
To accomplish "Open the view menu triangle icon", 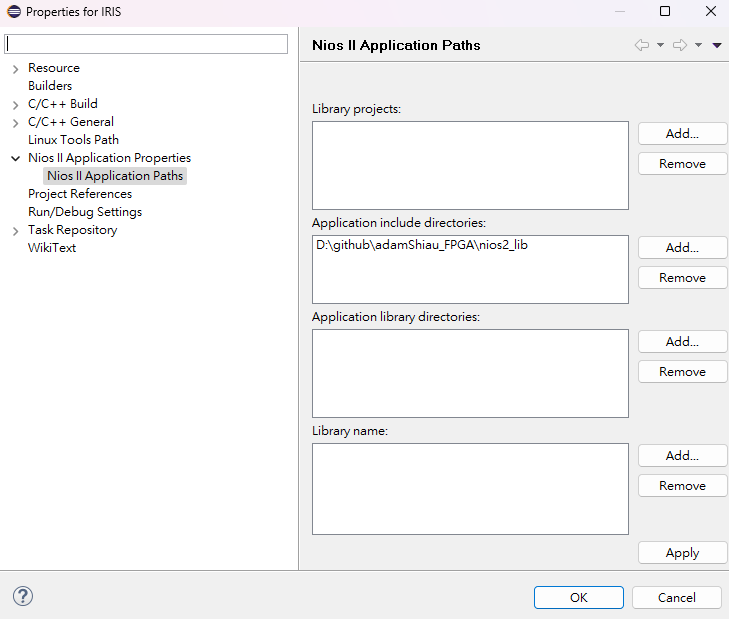I will pos(717,45).
